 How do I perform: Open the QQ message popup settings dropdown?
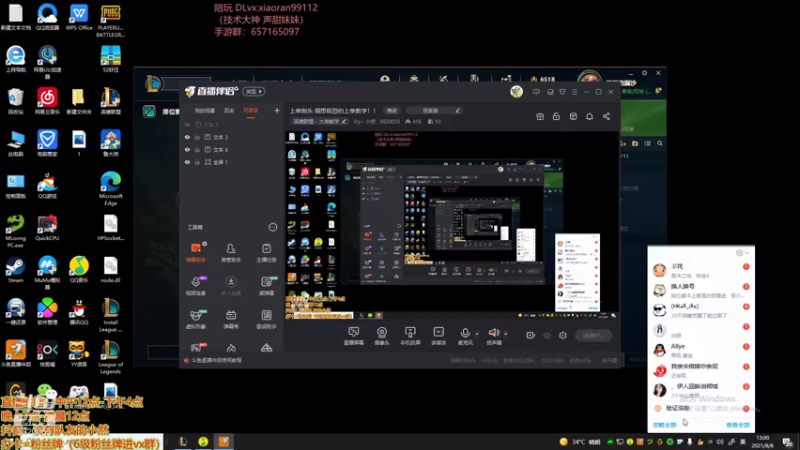click(x=742, y=253)
